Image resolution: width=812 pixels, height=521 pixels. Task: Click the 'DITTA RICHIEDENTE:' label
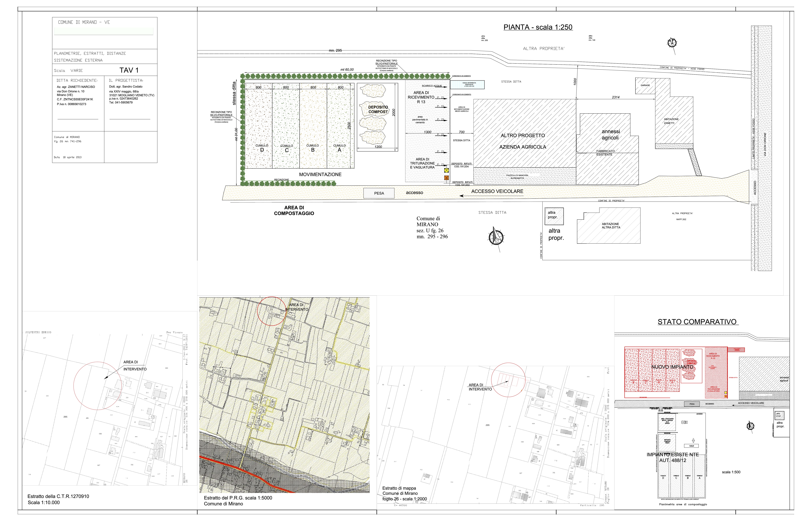(77, 81)
